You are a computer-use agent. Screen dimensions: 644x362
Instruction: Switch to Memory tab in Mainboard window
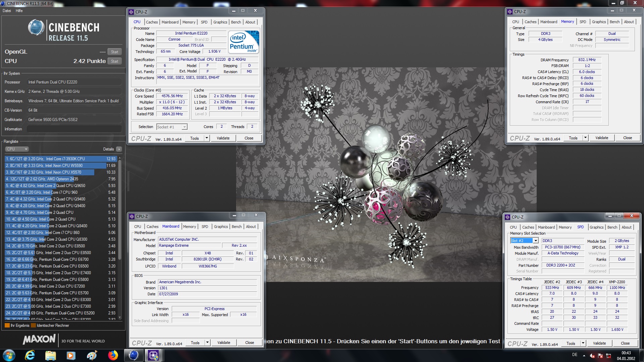(190, 227)
